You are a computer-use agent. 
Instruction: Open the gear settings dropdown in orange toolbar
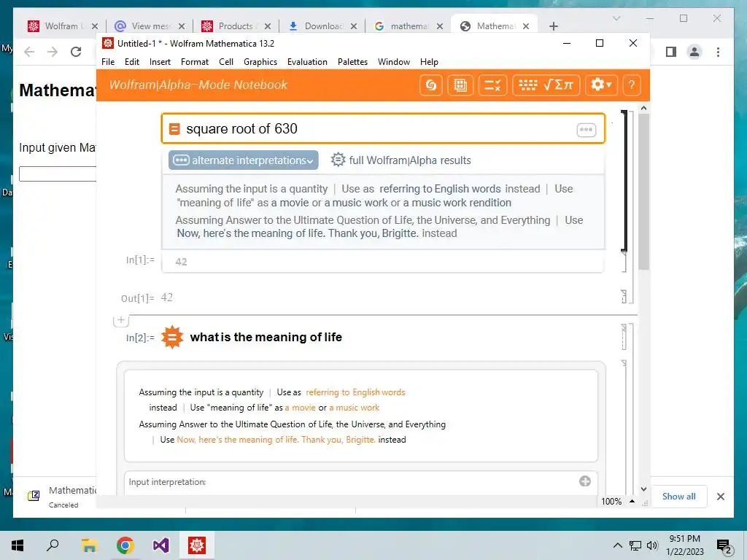(601, 85)
